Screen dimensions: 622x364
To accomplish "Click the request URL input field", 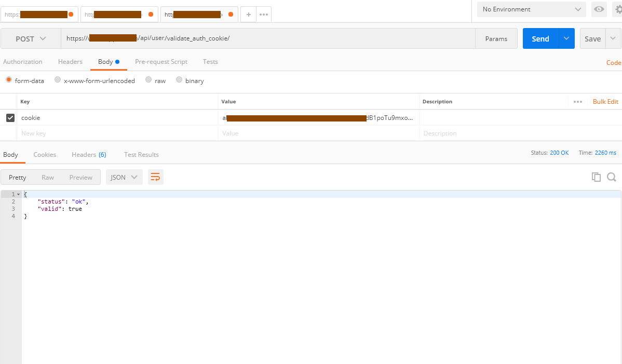I will 268,38.
